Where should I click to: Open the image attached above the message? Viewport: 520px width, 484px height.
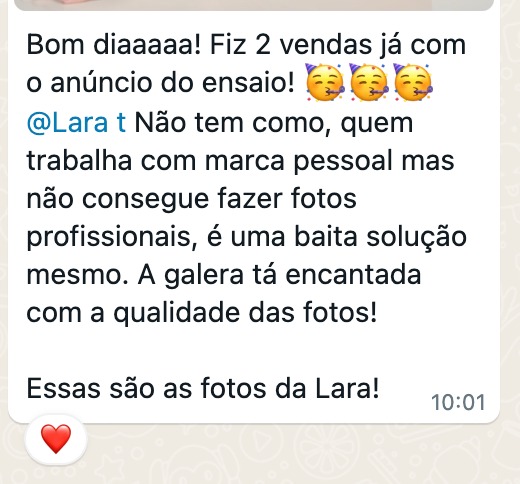pos(253,5)
